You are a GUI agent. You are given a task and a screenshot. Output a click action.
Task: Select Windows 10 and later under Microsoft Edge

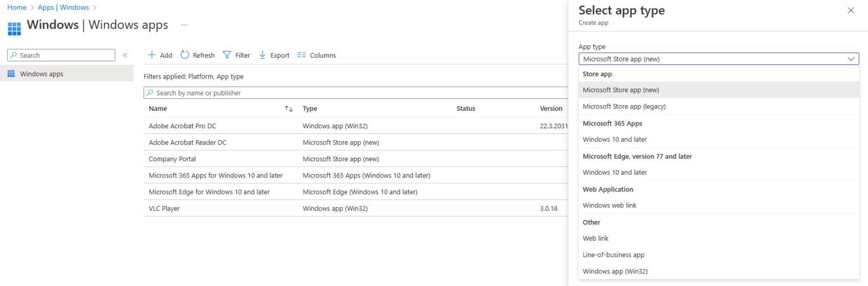(x=719, y=172)
